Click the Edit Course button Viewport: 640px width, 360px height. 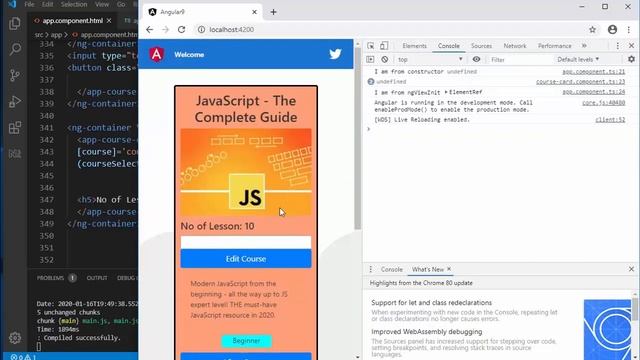(246, 259)
